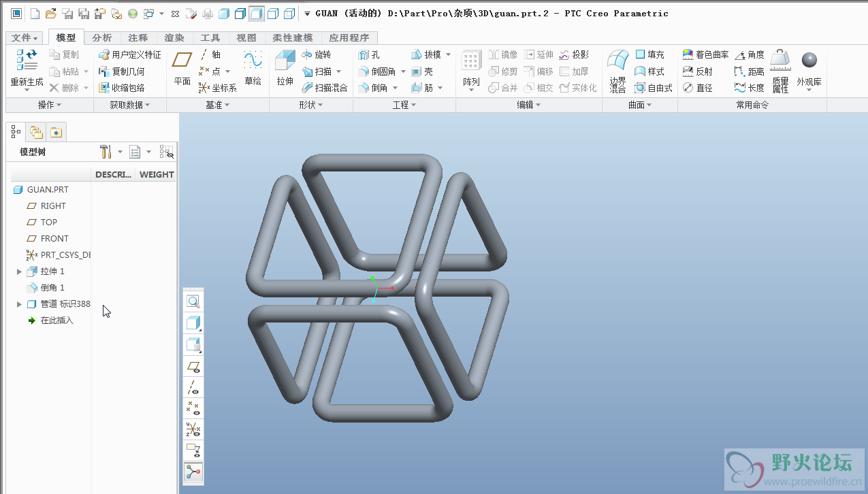Select the 填充 (Fill) surface tool
Screen dimensions: 868x494
click(649, 54)
